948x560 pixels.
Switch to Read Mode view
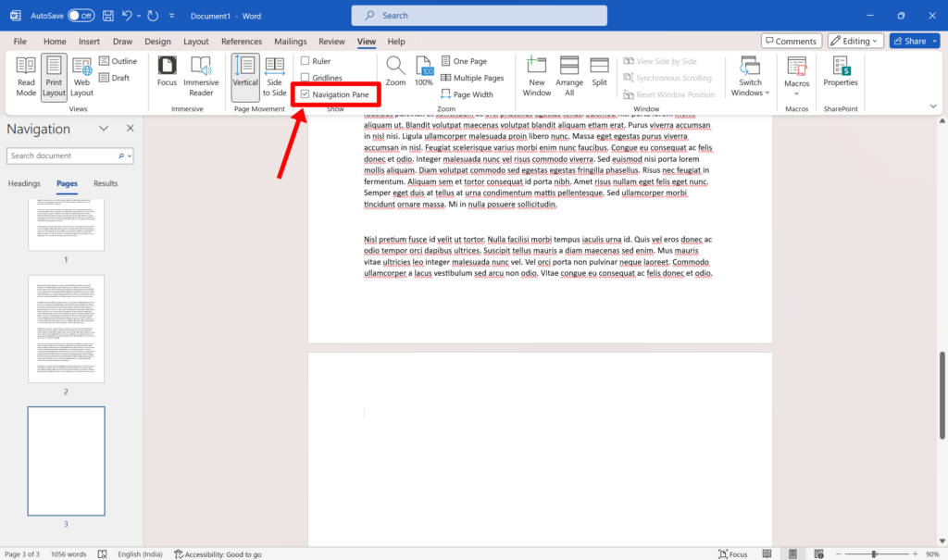pyautogui.click(x=27, y=76)
